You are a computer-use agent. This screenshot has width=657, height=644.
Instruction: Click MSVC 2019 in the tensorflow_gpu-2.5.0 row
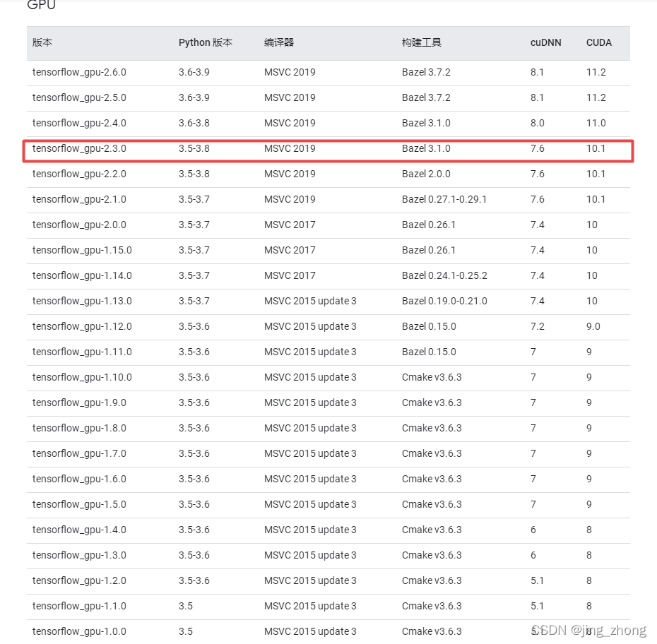click(290, 98)
